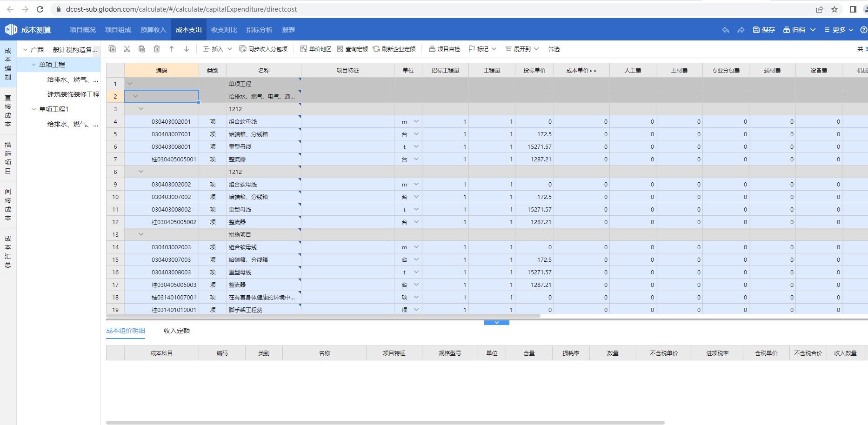Viewport: 868px width, 425px height.
Task: Click the 成本单价<< column header
Action: [581, 70]
